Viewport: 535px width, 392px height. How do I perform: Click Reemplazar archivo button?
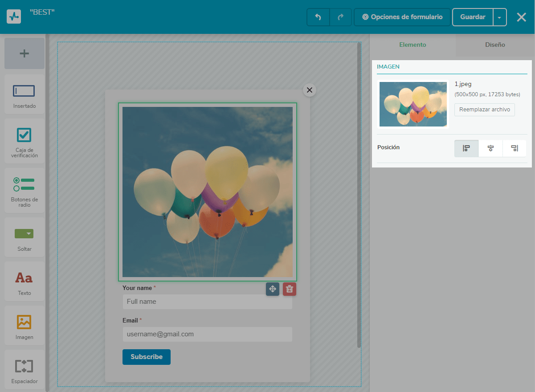click(484, 110)
